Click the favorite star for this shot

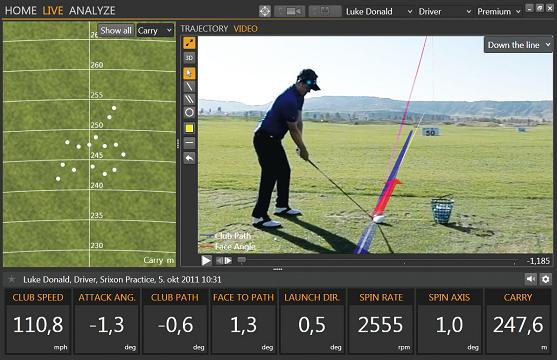tap(12, 279)
